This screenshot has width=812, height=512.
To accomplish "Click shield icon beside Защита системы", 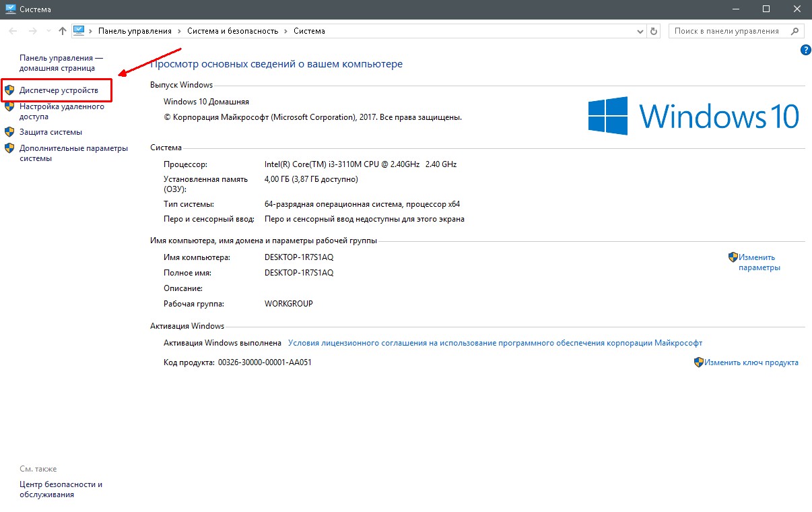I will pos(9,132).
